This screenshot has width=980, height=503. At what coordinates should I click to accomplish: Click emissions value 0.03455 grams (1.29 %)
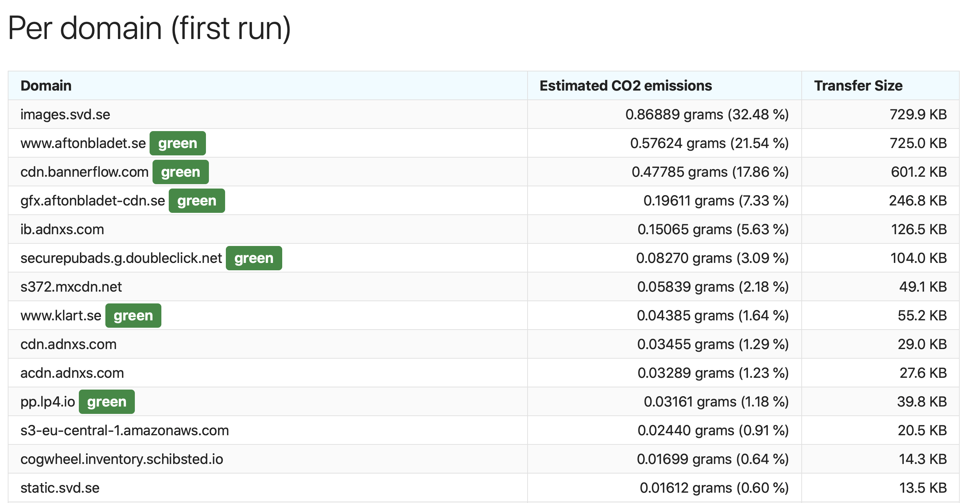click(713, 344)
